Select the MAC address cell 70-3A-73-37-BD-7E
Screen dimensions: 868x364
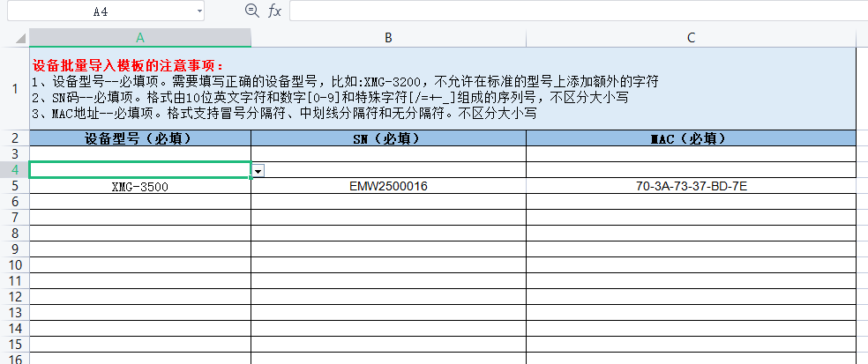coord(691,186)
